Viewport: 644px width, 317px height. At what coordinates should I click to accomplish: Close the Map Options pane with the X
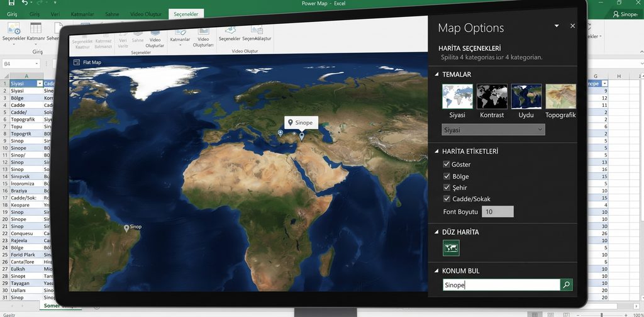(572, 26)
